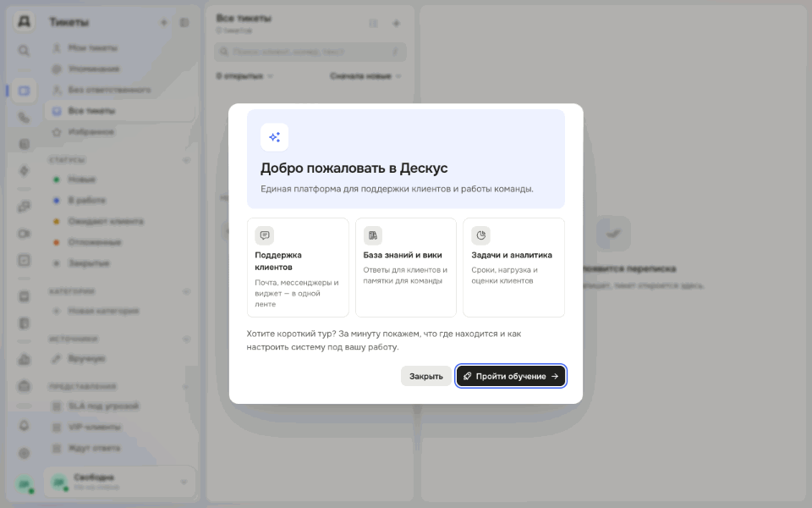Add Новая категория in the sidebar
Image resolution: width=812 pixels, height=508 pixels.
[x=119, y=311]
